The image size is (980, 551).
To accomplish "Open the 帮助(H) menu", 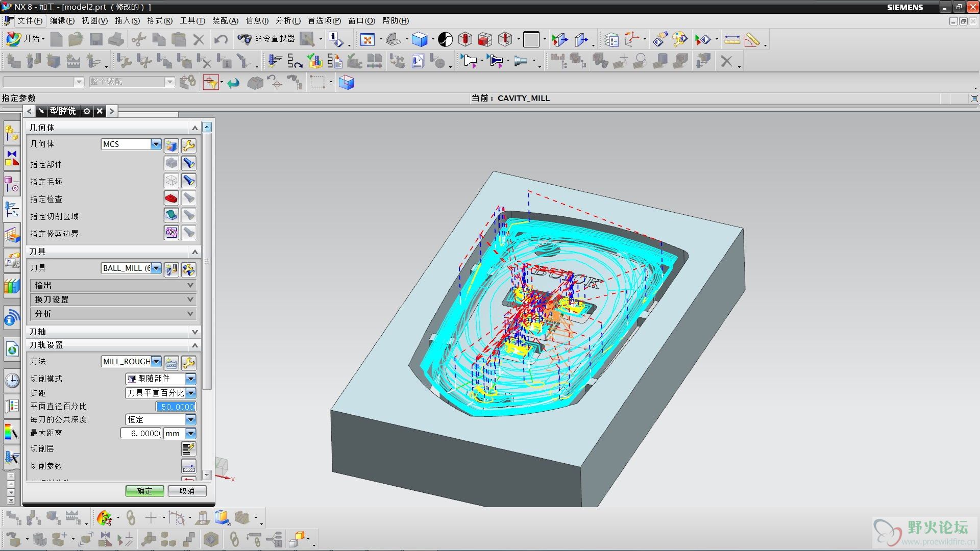I will (x=396, y=20).
